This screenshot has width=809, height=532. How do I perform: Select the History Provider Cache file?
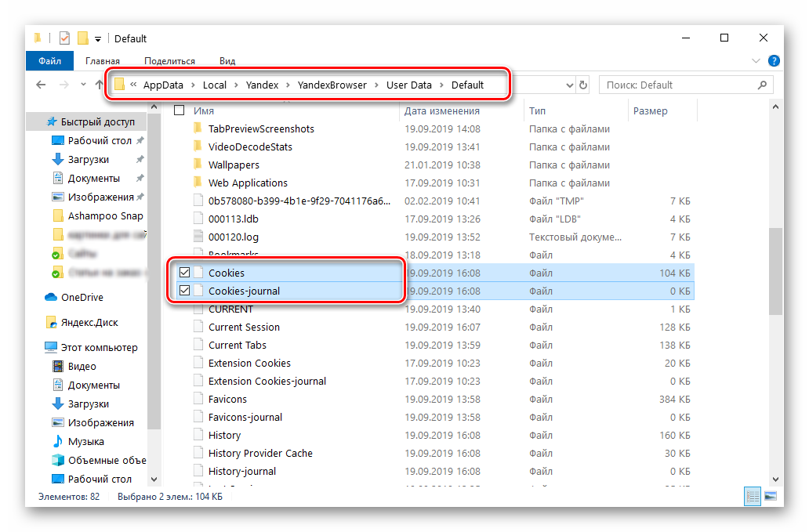click(260, 454)
